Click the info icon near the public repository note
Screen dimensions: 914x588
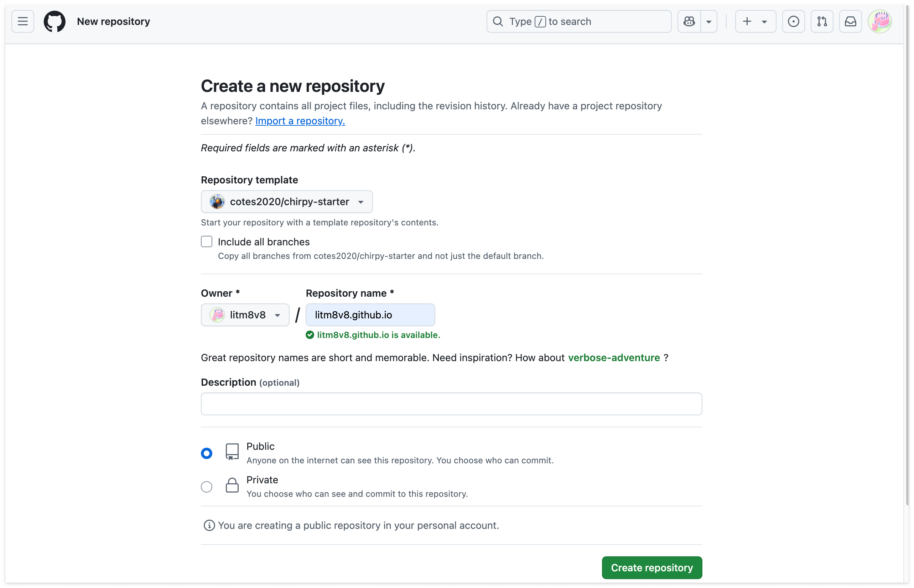pos(209,525)
